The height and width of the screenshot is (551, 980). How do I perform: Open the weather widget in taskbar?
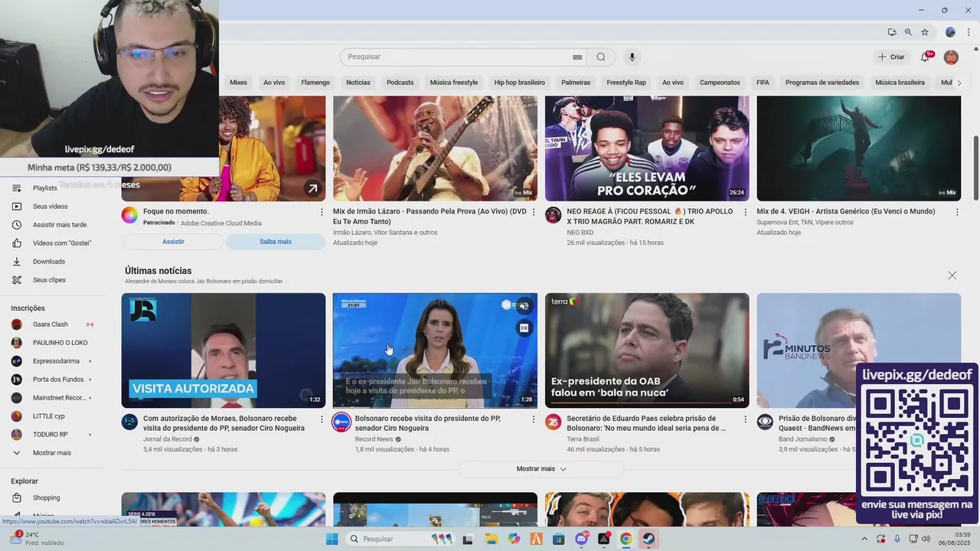(38, 539)
